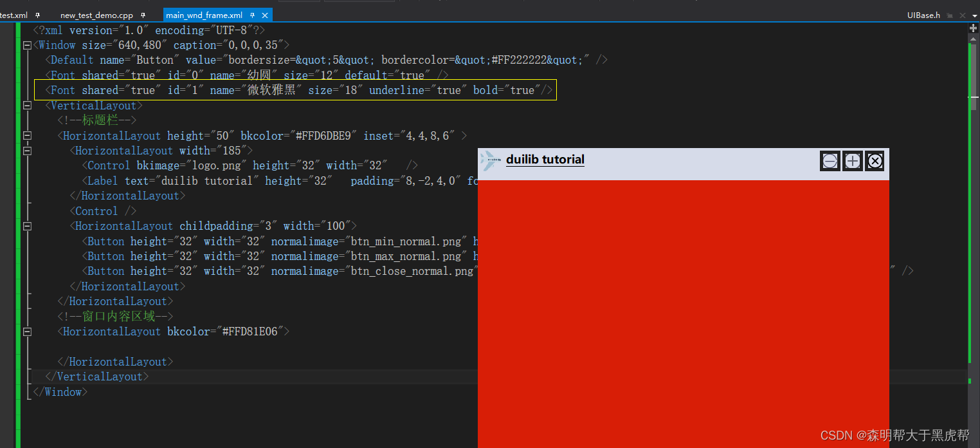Open the new_test_demo.cpp tab

[96, 15]
